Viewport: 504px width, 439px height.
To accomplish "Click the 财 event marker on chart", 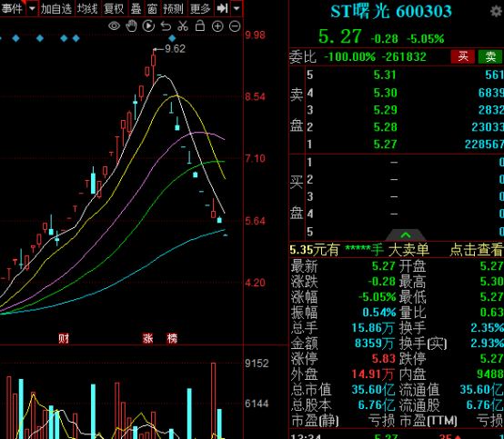I will click(x=64, y=338).
